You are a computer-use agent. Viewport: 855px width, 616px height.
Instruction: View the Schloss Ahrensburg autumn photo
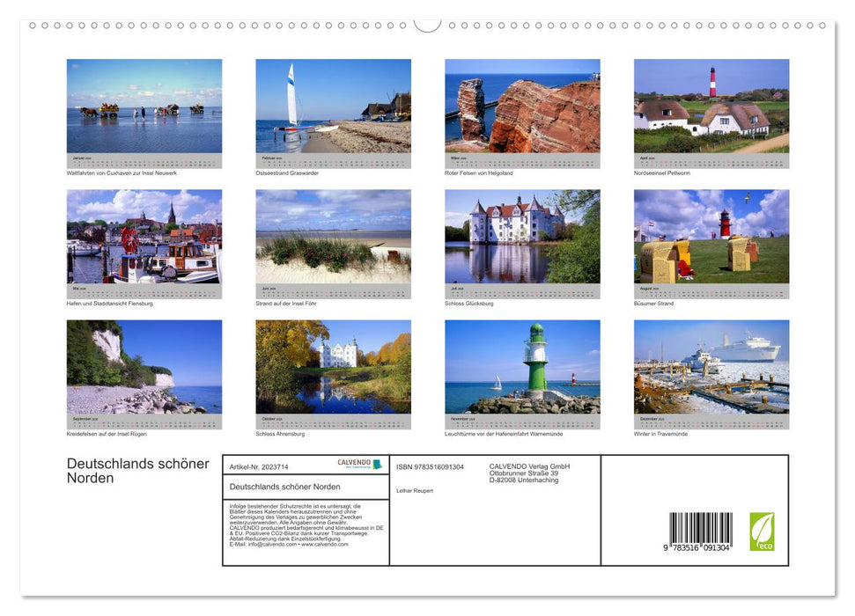point(333,370)
